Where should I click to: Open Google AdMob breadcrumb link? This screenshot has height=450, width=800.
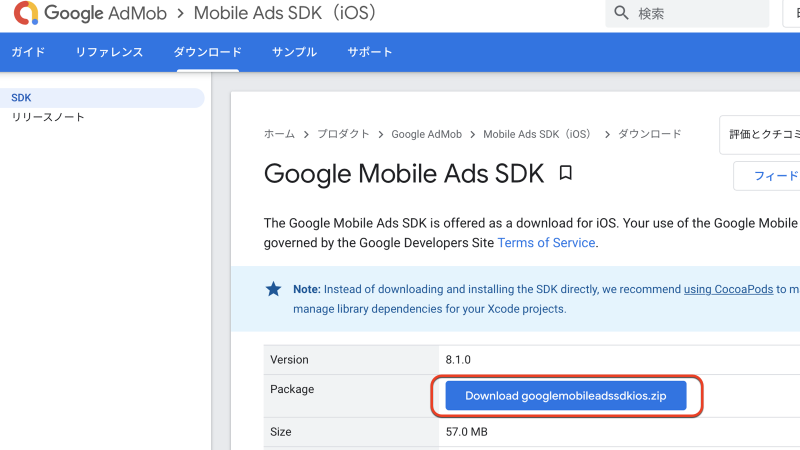[x=427, y=134]
